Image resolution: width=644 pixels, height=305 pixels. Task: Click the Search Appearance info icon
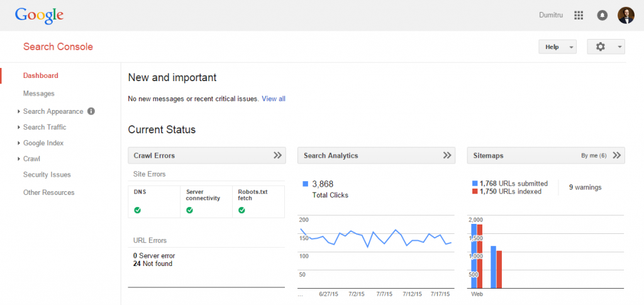point(91,111)
